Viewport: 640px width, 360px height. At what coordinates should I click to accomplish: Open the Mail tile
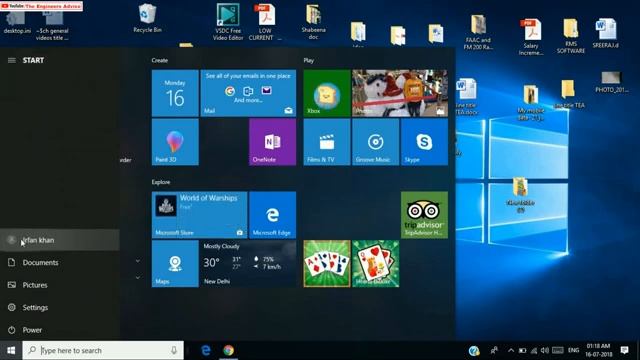[x=248, y=93]
